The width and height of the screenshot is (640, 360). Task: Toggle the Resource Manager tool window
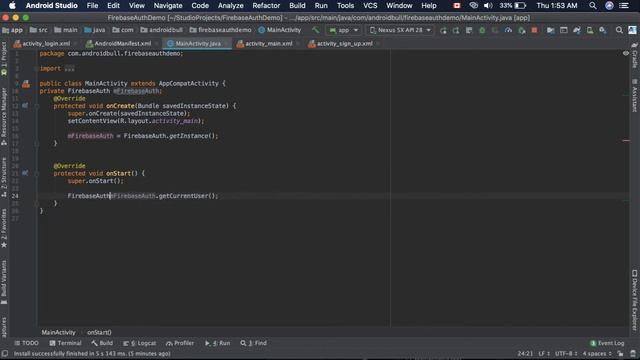[x=4, y=117]
